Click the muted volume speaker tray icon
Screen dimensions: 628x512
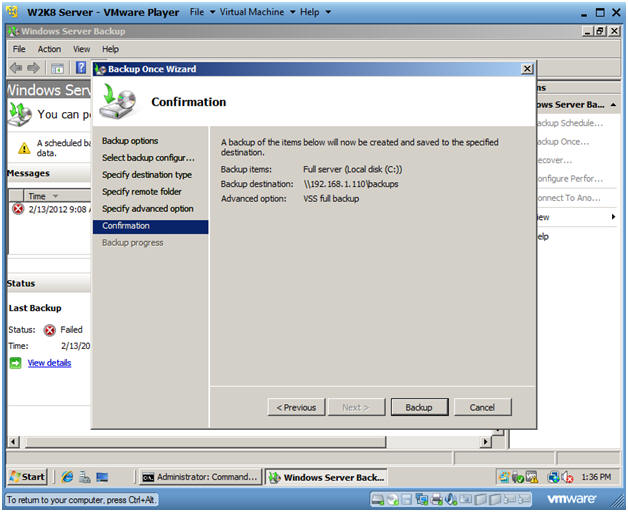[x=568, y=477]
